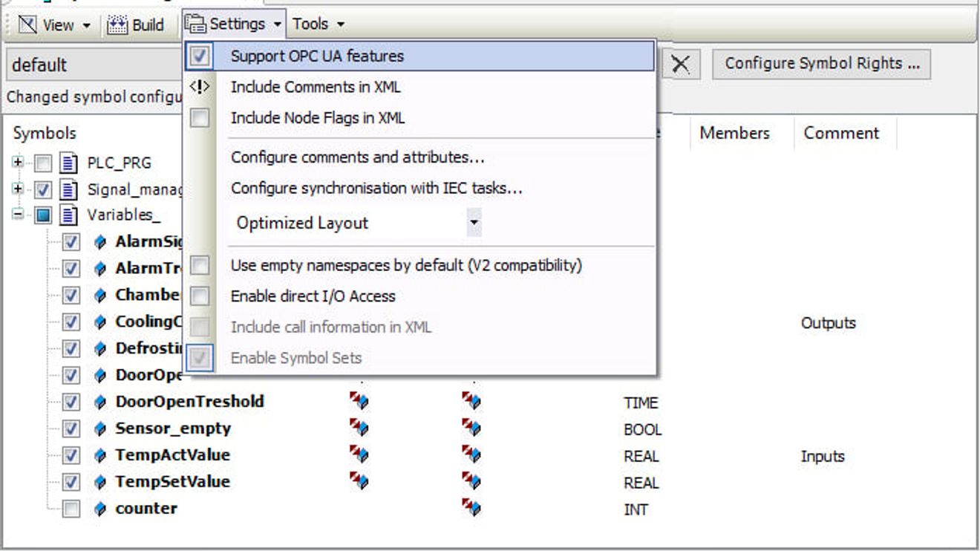Uncheck the Sensor_empty checkbox
980x551 pixels.
pyautogui.click(x=71, y=429)
